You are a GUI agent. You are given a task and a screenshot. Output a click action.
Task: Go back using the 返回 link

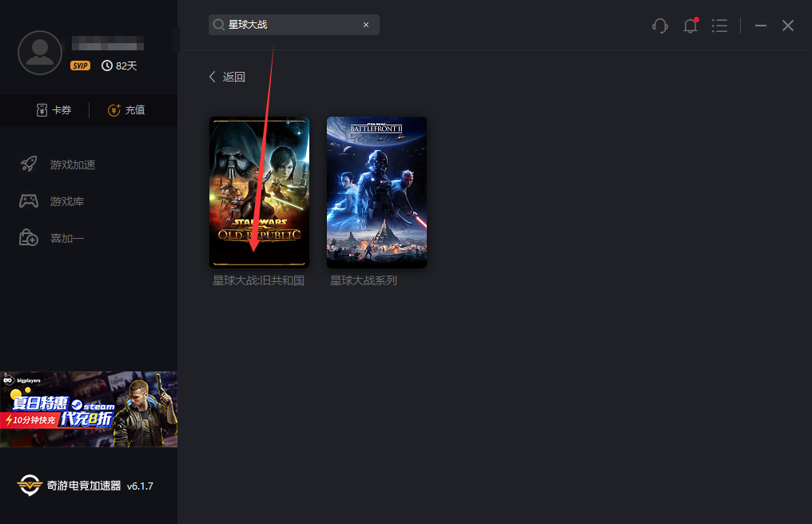[227, 77]
